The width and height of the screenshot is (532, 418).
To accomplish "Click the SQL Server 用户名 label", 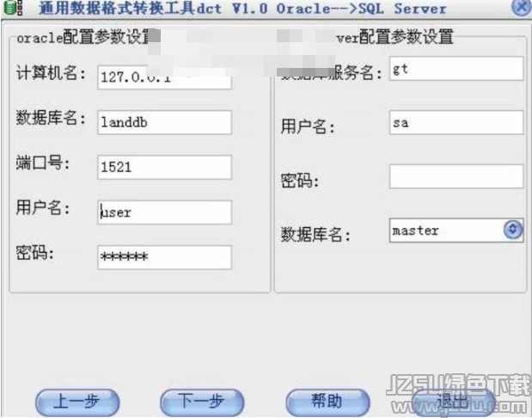I will click(x=308, y=126).
